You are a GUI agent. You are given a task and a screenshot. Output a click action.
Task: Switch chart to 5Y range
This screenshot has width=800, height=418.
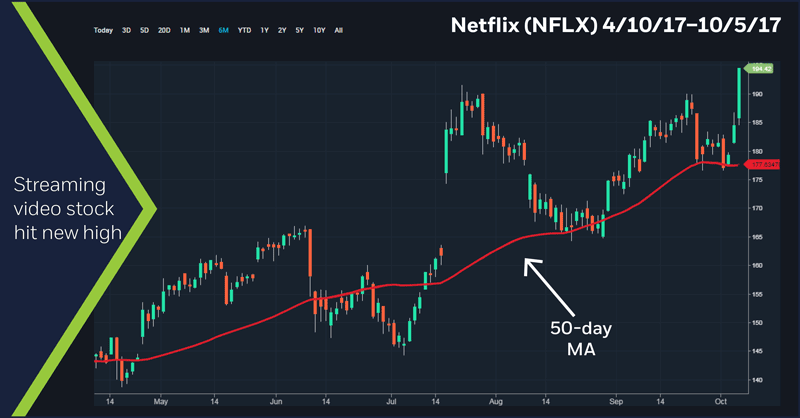click(298, 31)
